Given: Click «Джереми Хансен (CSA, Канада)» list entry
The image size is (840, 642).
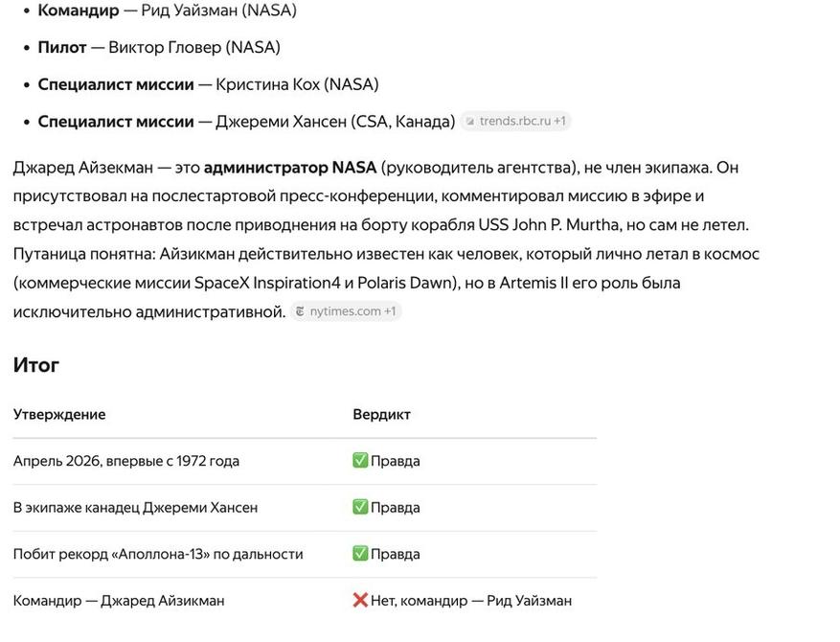Looking at the screenshot, I should click(335, 122).
